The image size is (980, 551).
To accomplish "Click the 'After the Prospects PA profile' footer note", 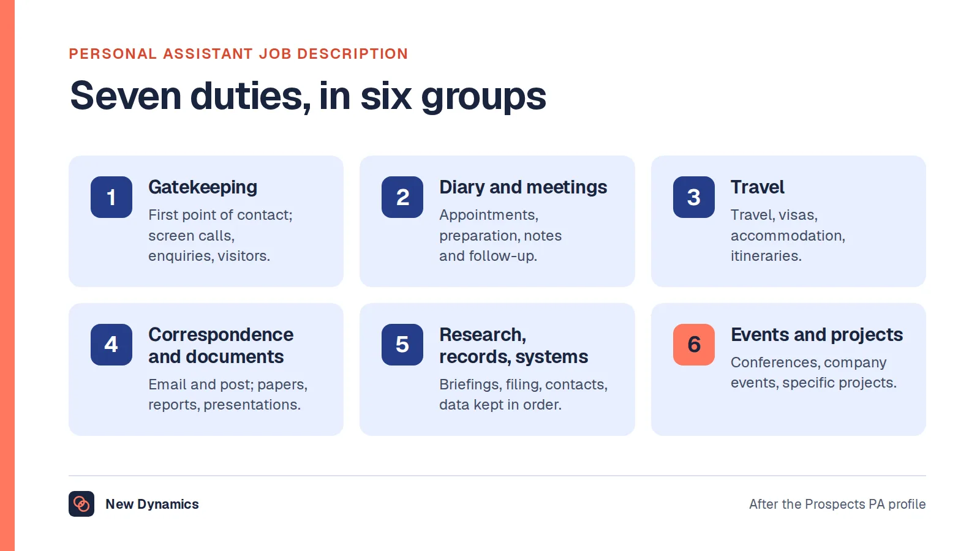I will (837, 504).
